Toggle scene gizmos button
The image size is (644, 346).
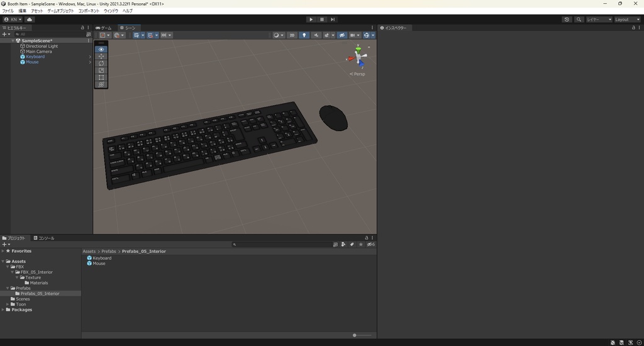click(367, 35)
